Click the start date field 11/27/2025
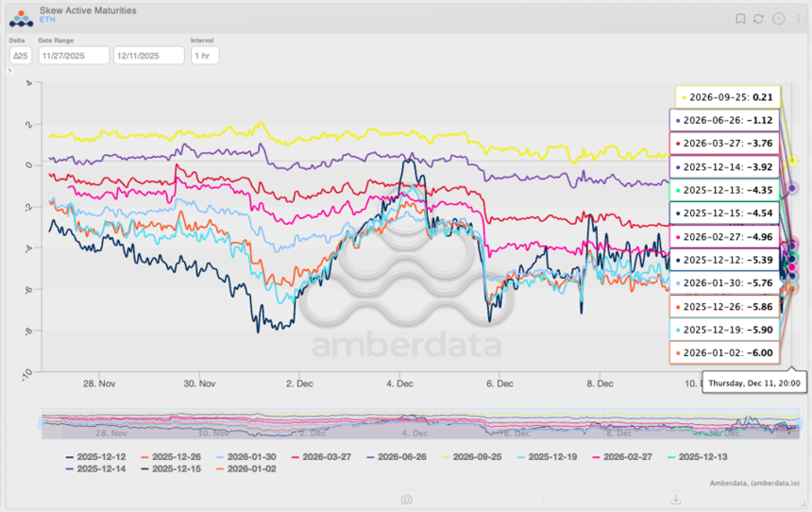The width and height of the screenshot is (812, 512). pos(72,56)
